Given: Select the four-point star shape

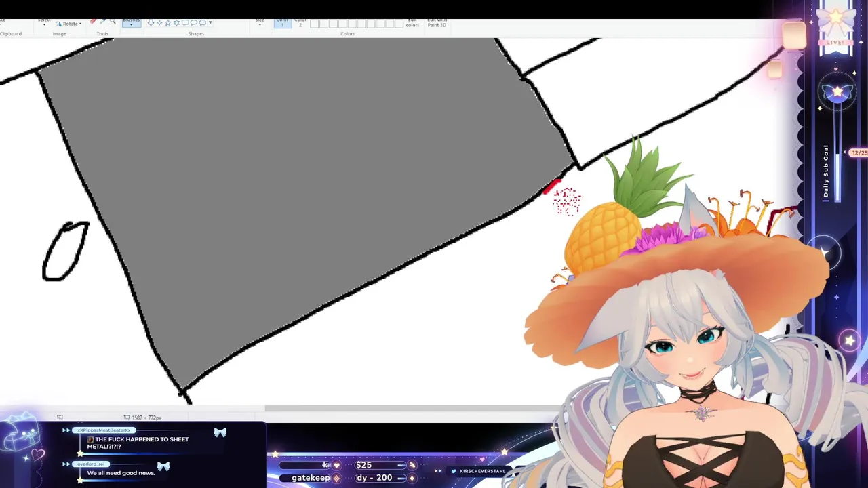Looking at the screenshot, I should (159, 22).
